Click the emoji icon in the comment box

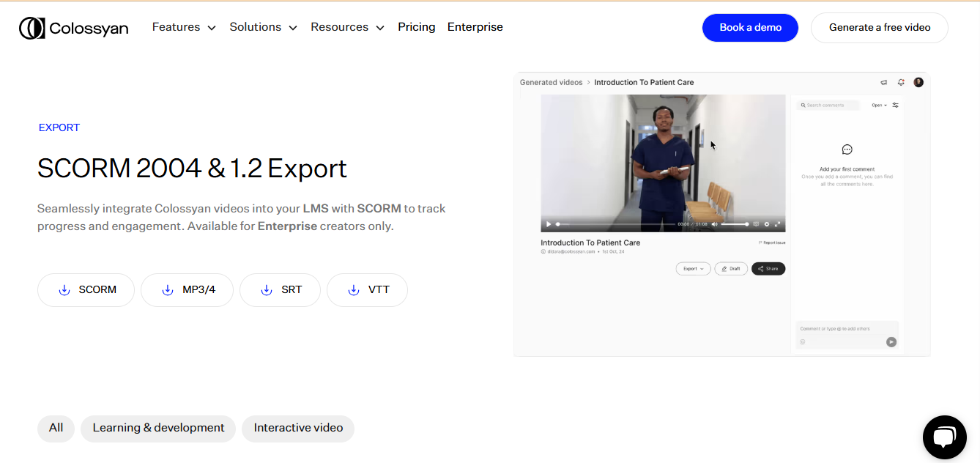(x=802, y=341)
